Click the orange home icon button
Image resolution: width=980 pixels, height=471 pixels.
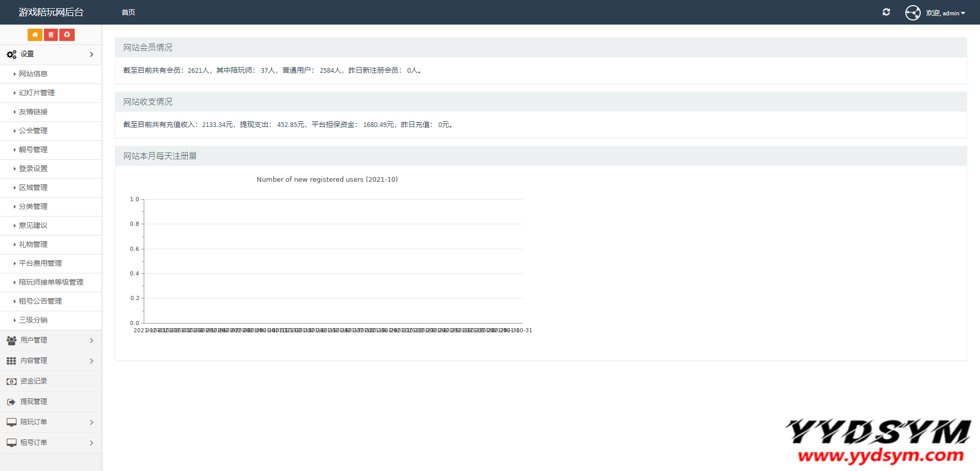pos(35,35)
